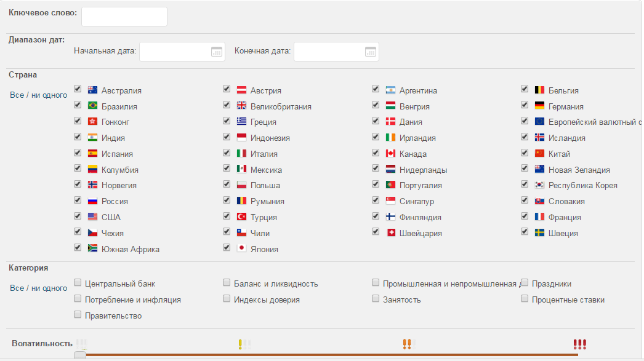Viewport: 644px width, 361px height.
Task: Enable the Баланс и ликвидность checkbox
Action: point(227,282)
